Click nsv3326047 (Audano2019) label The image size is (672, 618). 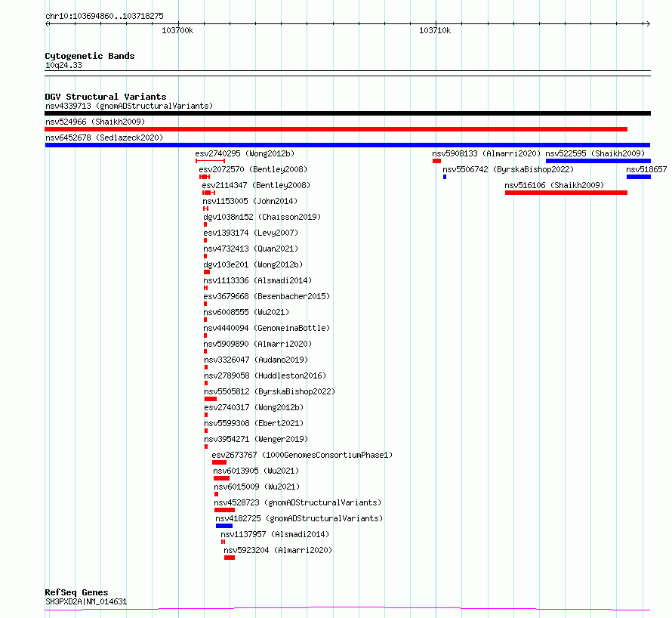(256, 360)
